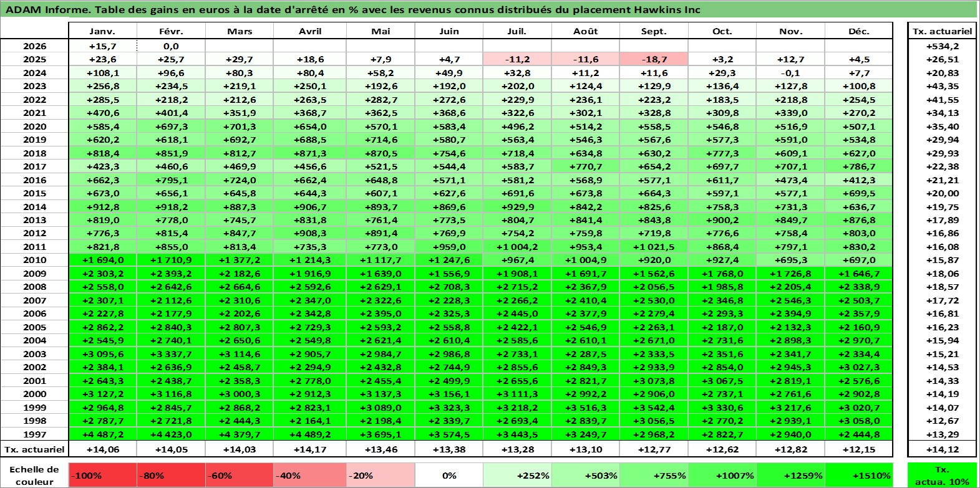
Task: Click the '+929,9' cell for July 2014
Action: (x=517, y=207)
